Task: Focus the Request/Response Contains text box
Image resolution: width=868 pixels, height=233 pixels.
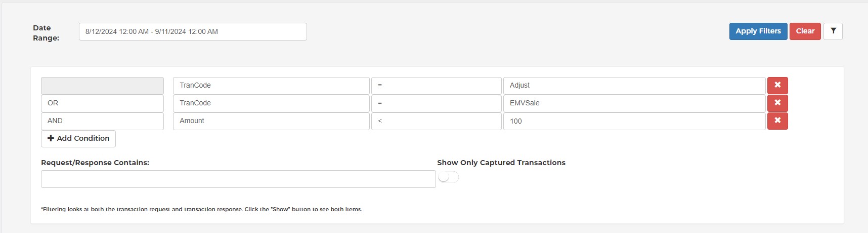Action: pyautogui.click(x=238, y=179)
